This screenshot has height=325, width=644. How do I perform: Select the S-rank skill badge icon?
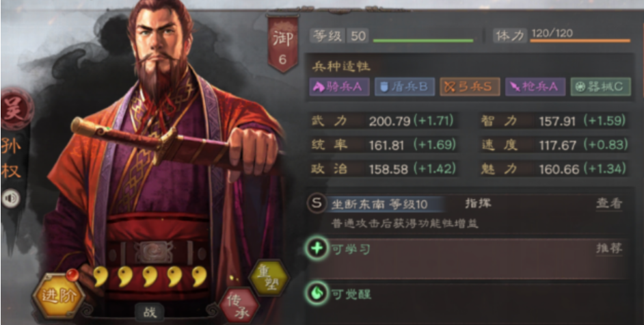pos(317,203)
